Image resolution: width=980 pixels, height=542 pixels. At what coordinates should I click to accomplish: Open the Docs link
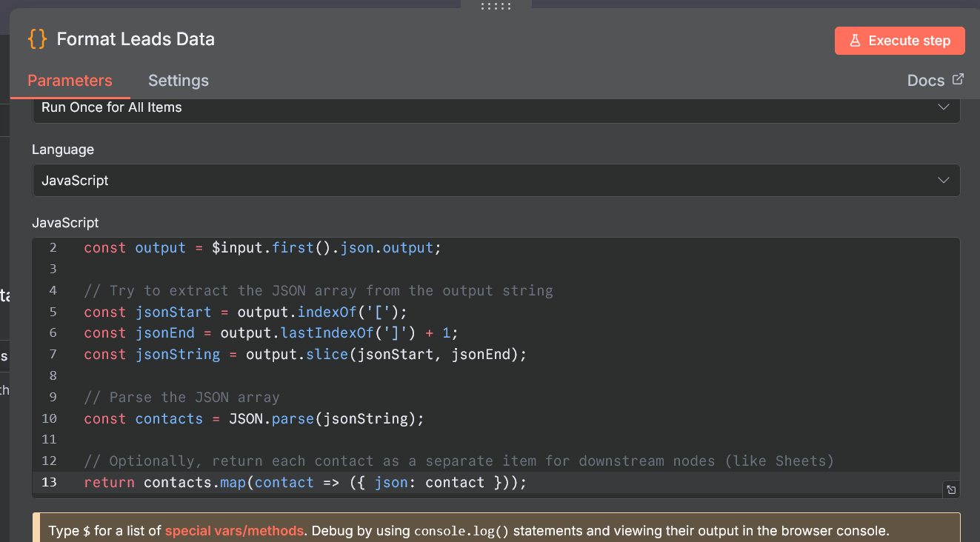(x=925, y=80)
